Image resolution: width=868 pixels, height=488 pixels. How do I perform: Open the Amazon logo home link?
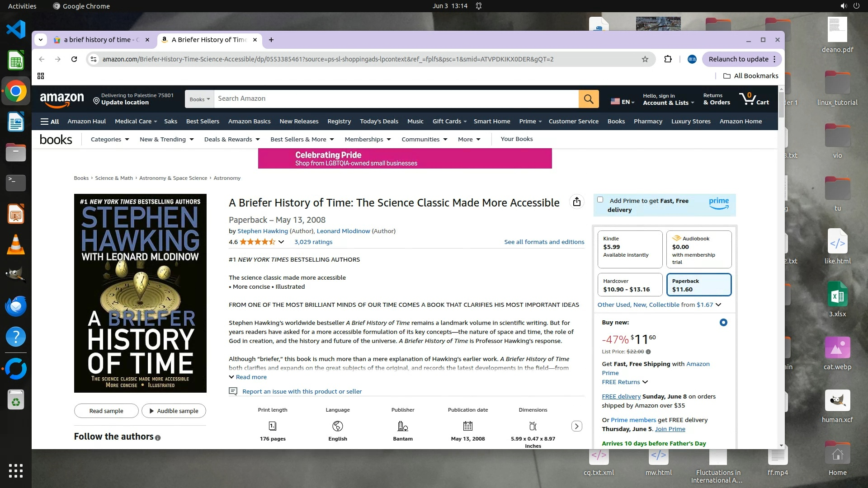coord(62,99)
